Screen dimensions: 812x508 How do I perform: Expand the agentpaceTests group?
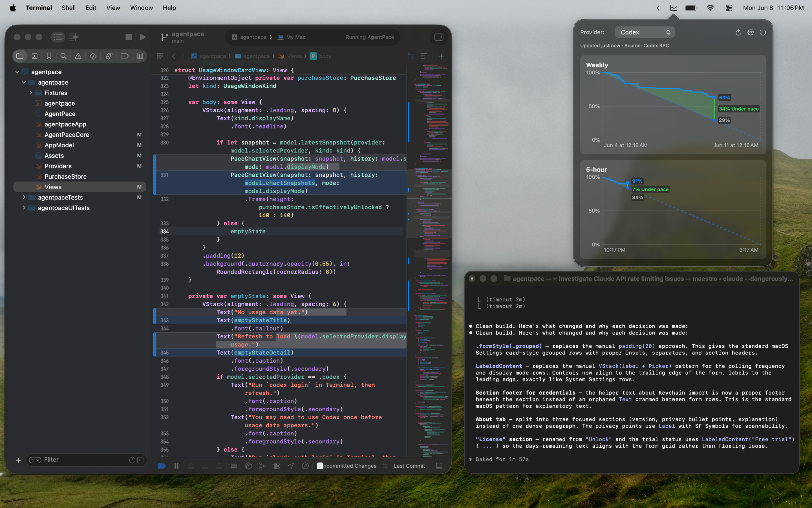[24, 197]
